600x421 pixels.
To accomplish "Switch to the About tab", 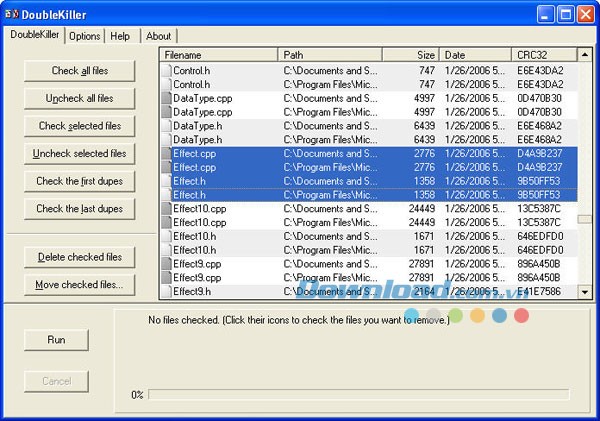I will click(x=159, y=36).
